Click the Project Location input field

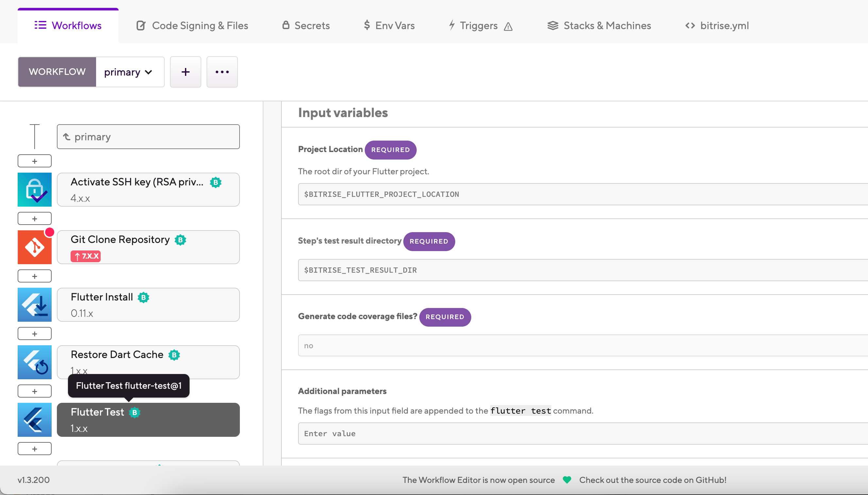577,194
